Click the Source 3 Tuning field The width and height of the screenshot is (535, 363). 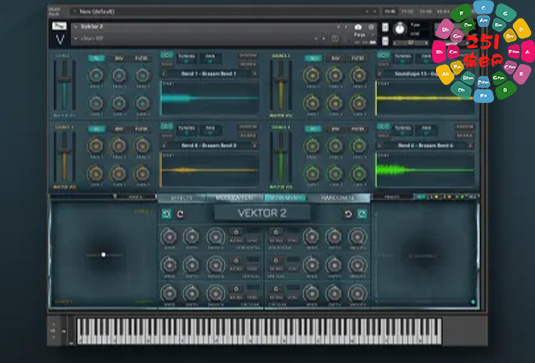click(186, 130)
